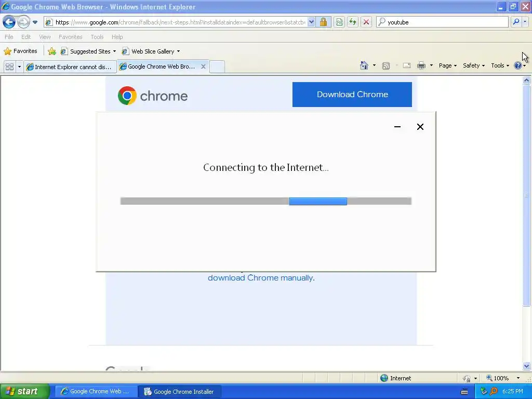Open the Page command menu
The height and width of the screenshot is (399, 532).
coord(447,65)
